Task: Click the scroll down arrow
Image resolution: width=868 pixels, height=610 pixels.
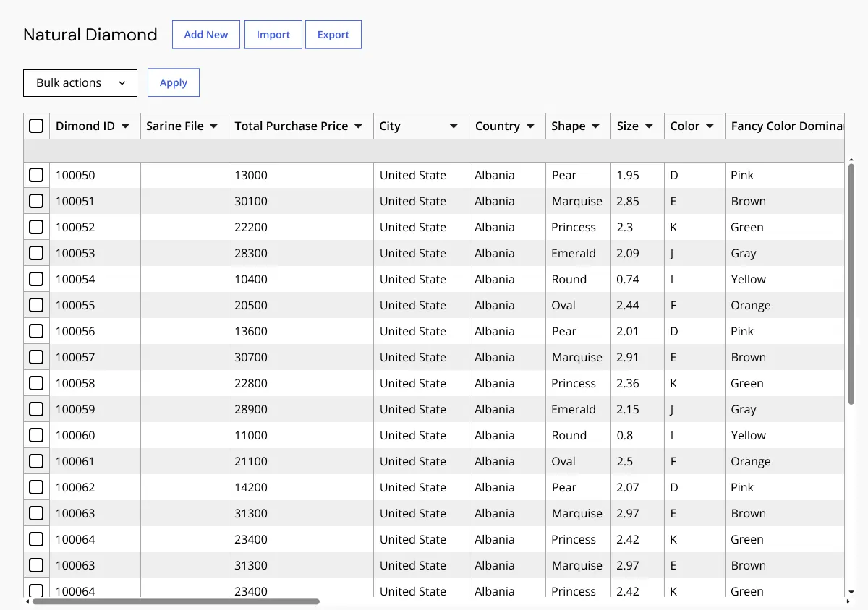Action: pos(851,593)
